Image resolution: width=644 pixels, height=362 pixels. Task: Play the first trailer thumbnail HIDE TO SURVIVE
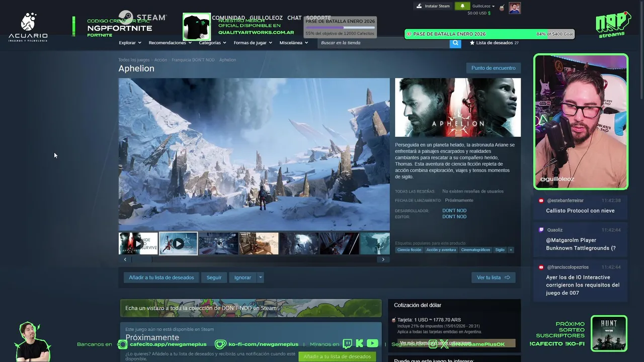[x=138, y=243]
